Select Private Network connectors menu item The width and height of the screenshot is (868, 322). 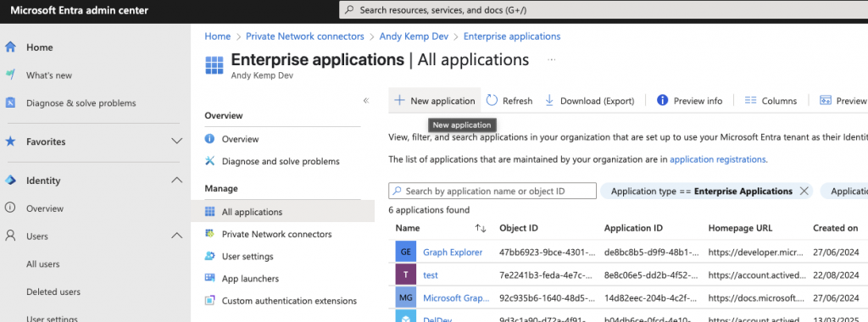[x=277, y=234]
